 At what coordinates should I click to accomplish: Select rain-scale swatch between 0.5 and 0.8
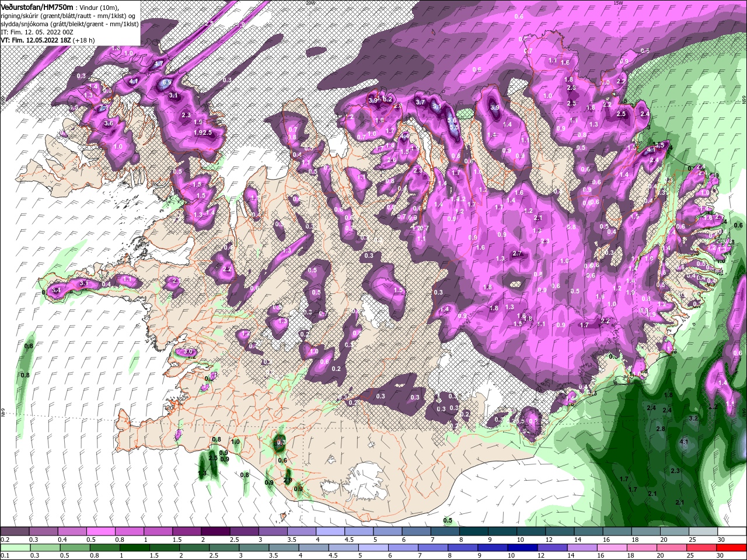(x=75, y=548)
